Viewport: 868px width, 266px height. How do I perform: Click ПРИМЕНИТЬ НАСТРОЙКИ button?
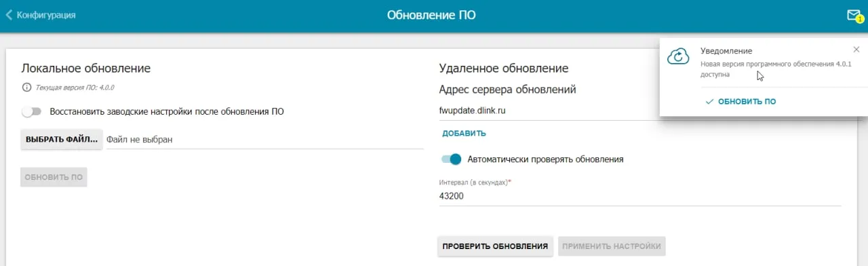(612, 246)
